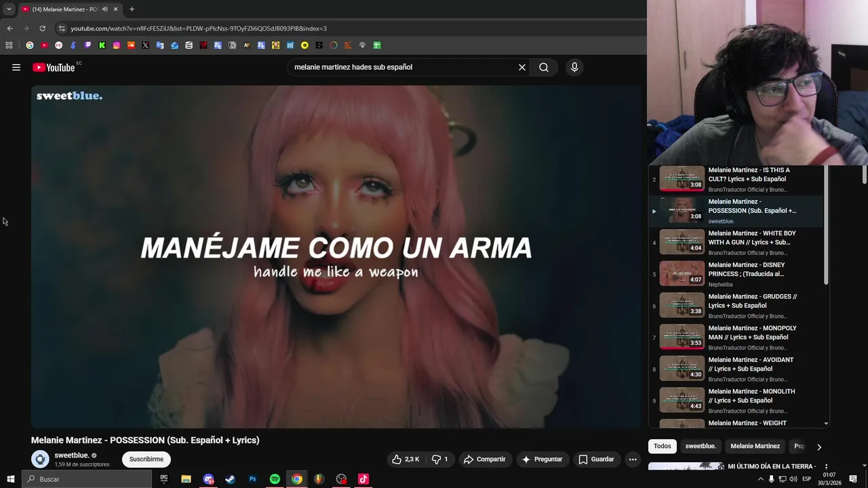Launch Epic Games from the taskbar
Image resolution: width=868 pixels, height=488 pixels.
[x=164, y=479]
